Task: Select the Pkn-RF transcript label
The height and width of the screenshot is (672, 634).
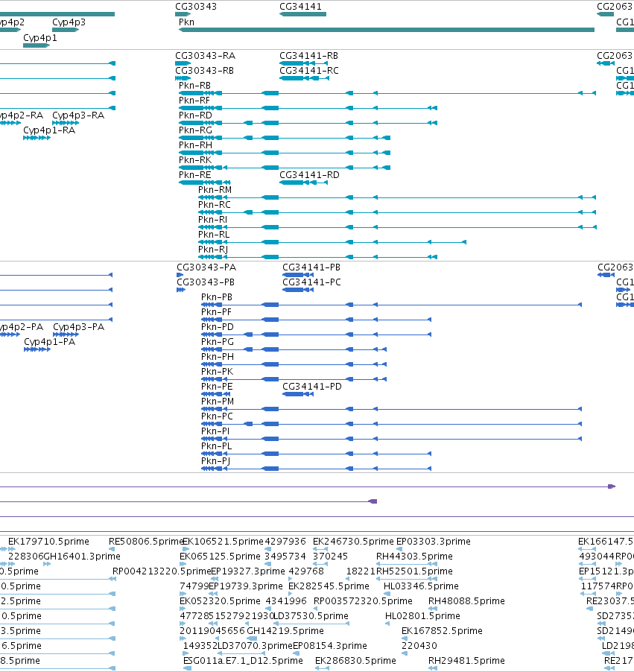Action: tap(194, 101)
